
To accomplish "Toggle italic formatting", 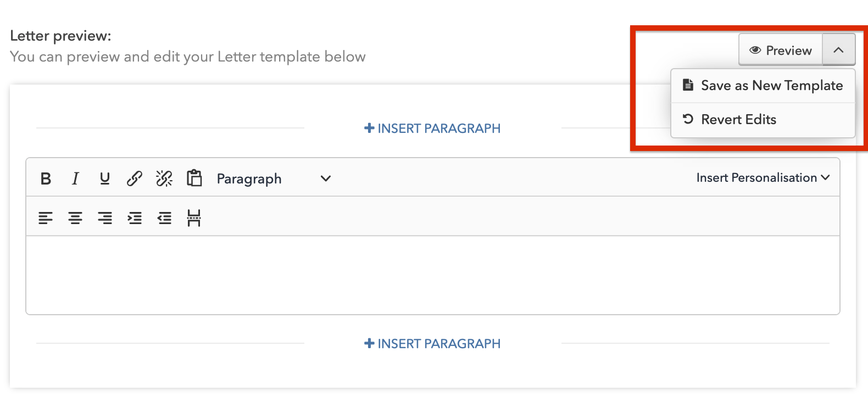I will point(75,178).
